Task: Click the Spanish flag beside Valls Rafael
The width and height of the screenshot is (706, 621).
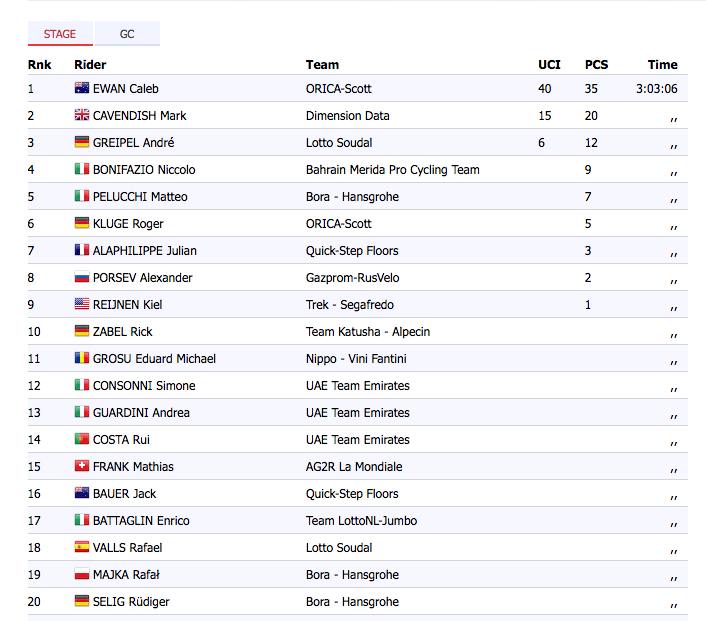Action: tap(82, 548)
